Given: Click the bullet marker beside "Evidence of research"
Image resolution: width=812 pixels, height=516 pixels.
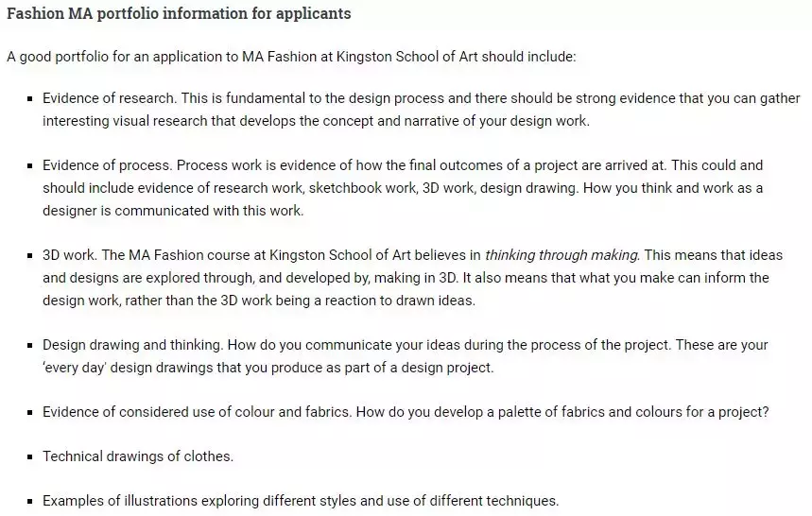Looking at the screenshot, I should click(31, 99).
